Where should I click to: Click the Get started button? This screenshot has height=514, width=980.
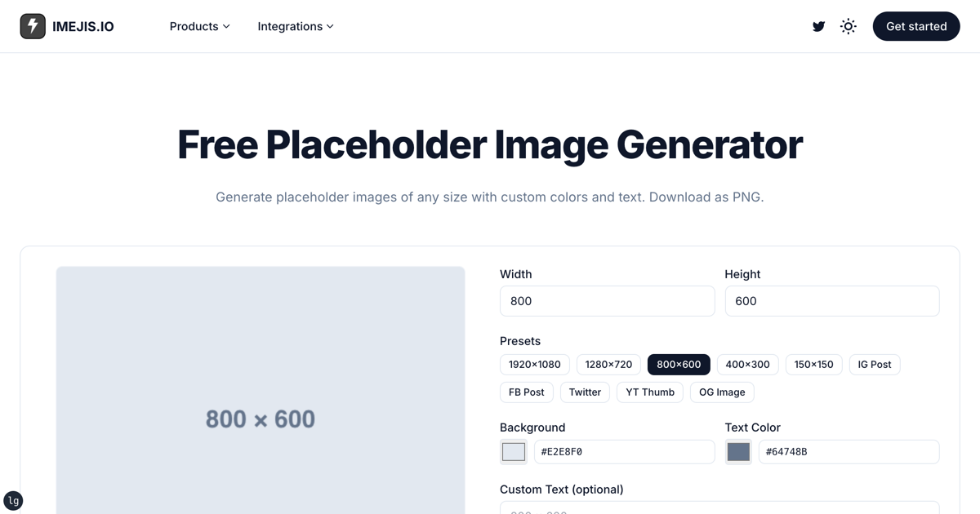pyautogui.click(x=915, y=26)
